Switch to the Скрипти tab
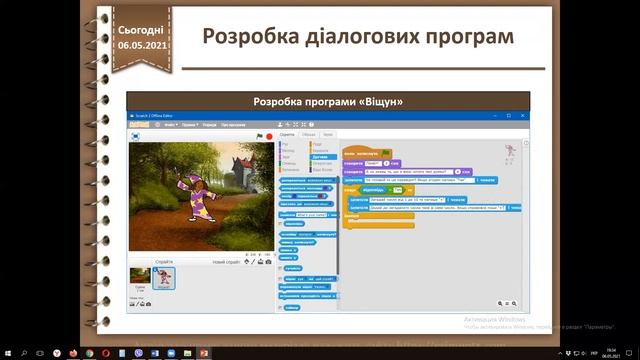 click(287, 135)
